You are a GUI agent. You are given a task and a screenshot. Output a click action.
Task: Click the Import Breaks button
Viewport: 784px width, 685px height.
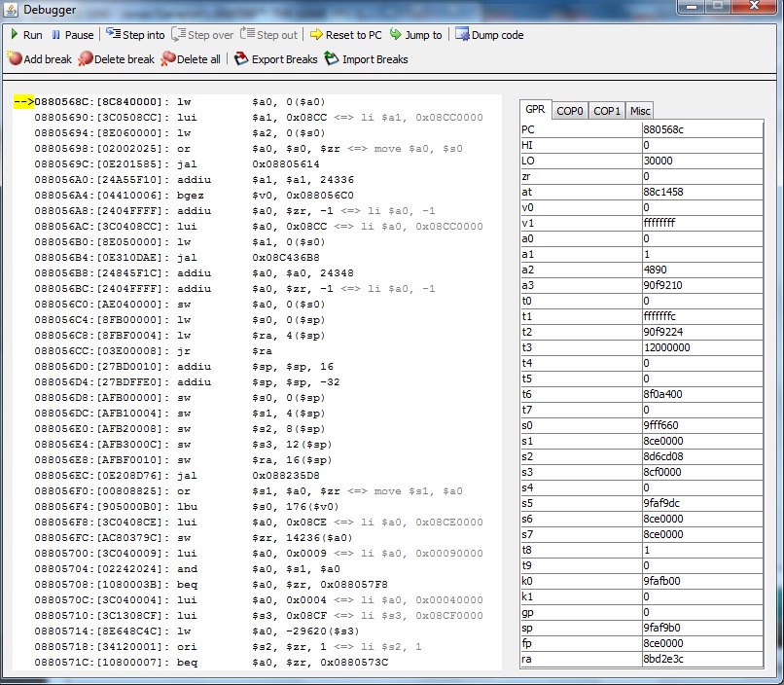tap(366, 59)
